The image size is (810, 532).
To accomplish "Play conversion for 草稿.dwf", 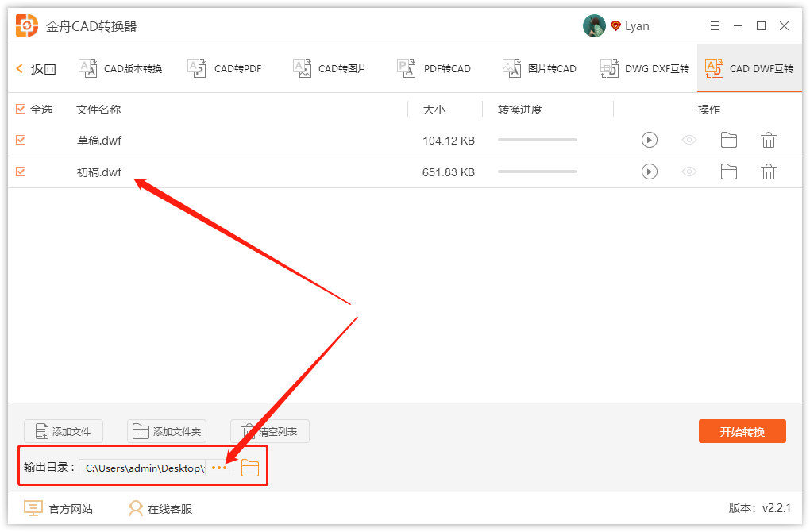I will point(650,140).
